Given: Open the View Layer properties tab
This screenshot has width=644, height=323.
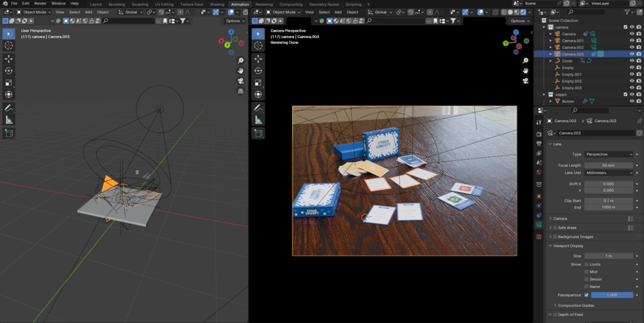Looking at the screenshot, I should coord(539,153).
